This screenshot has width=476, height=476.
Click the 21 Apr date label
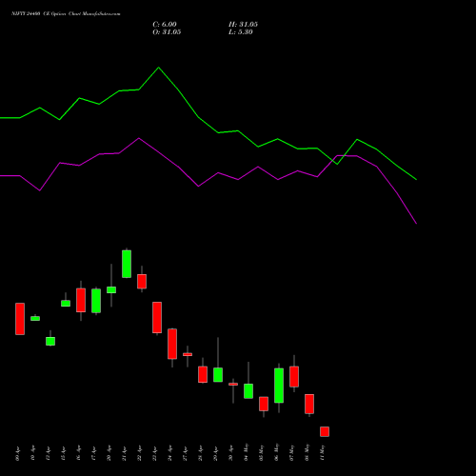[x=124, y=454]
